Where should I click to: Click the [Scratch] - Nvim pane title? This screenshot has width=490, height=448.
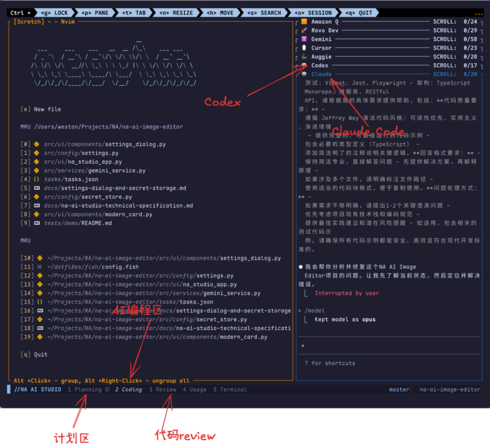44,22
